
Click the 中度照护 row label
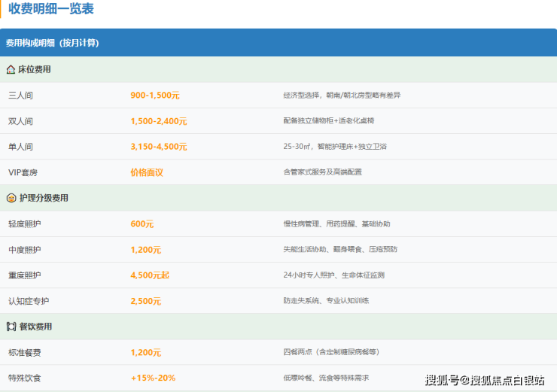pyautogui.click(x=24, y=250)
